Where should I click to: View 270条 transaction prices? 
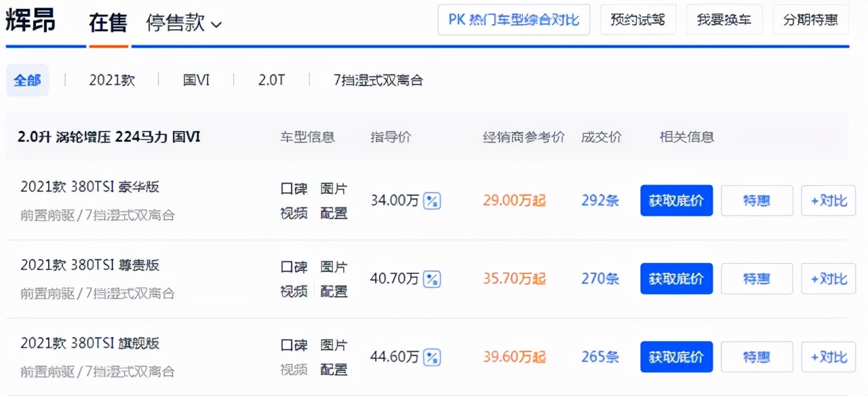point(600,279)
